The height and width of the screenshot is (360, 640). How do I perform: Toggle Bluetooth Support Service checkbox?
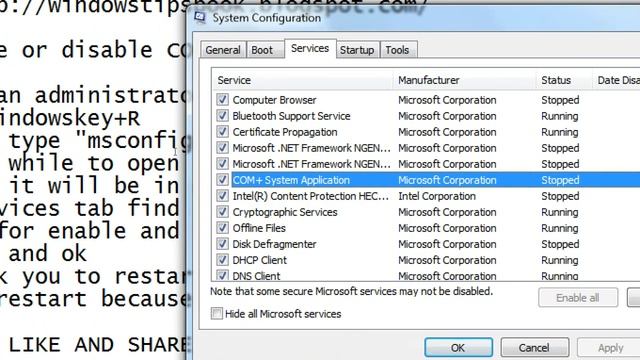click(222, 116)
